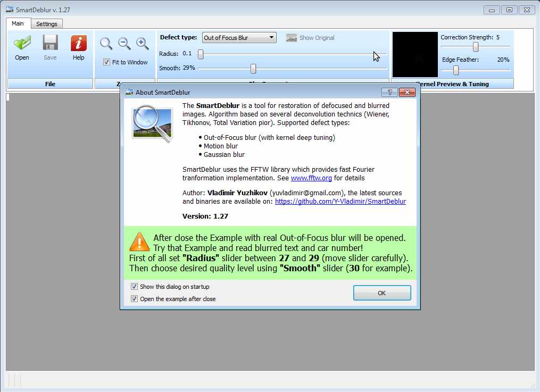Click the 'Motion blur' bullet item

[x=221, y=146]
